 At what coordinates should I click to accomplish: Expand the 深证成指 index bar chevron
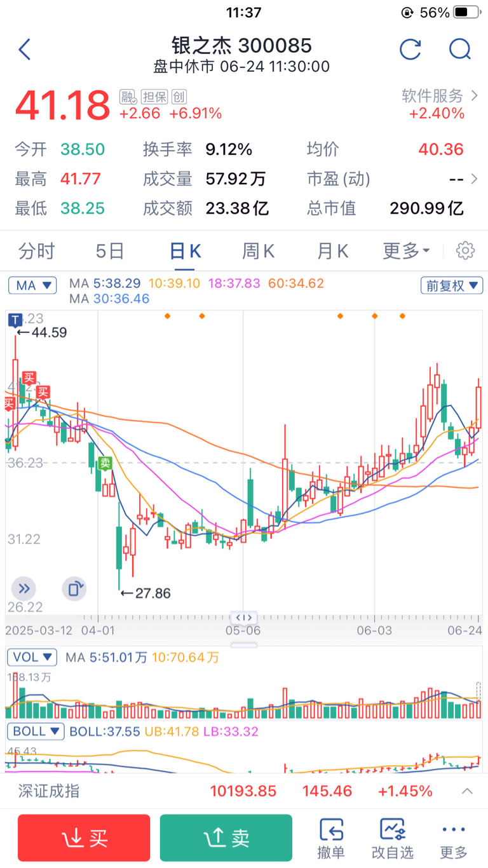coord(467,791)
